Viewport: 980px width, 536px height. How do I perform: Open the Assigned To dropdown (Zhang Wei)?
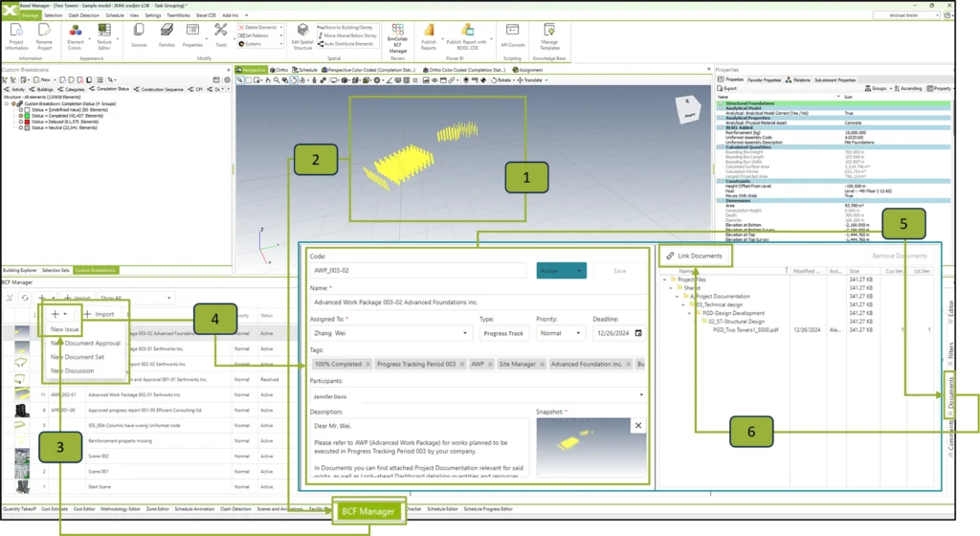pyautogui.click(x=390, y=333)
